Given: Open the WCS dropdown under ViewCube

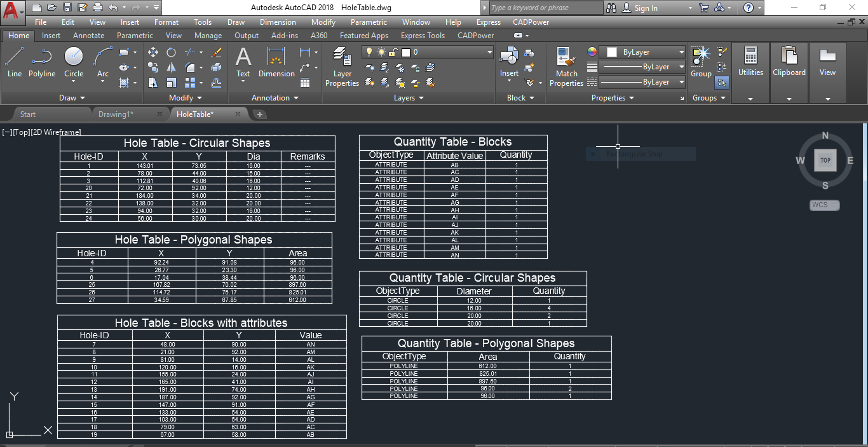Looking at the screenshot, I should [825, 205].
